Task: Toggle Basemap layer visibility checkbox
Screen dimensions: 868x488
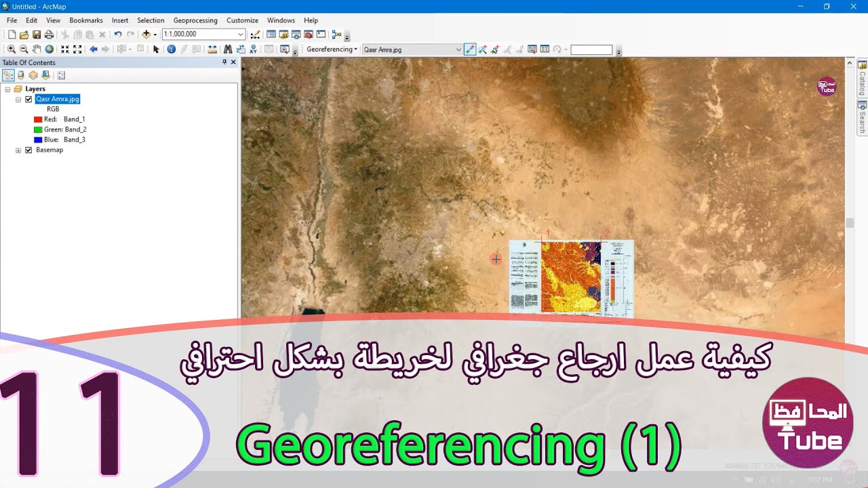Action: (x=28, y=150)
